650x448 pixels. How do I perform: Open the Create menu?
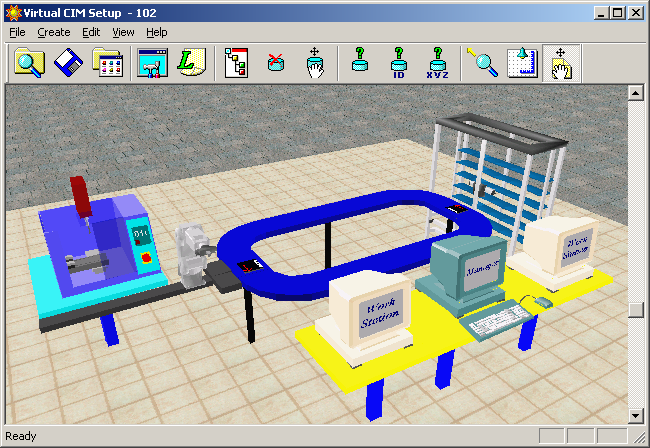[x=54, y=32]
